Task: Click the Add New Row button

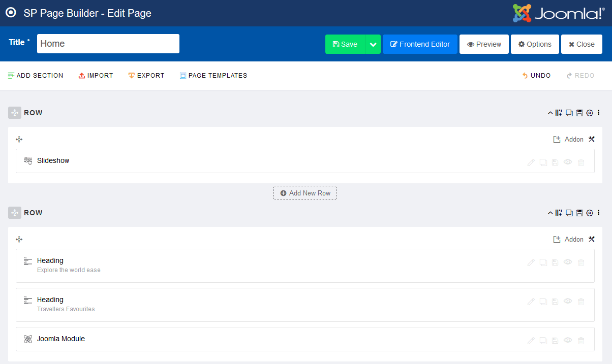Action: point(305,193)
